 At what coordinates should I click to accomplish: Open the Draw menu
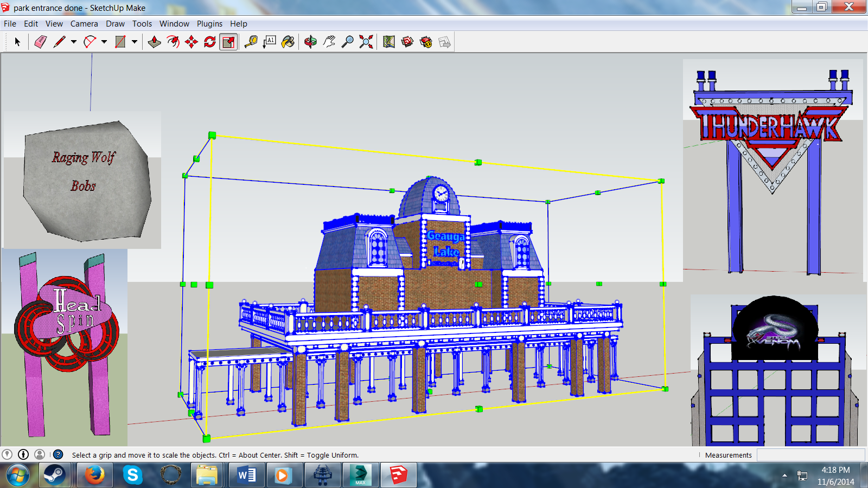[x=115, y=24]
